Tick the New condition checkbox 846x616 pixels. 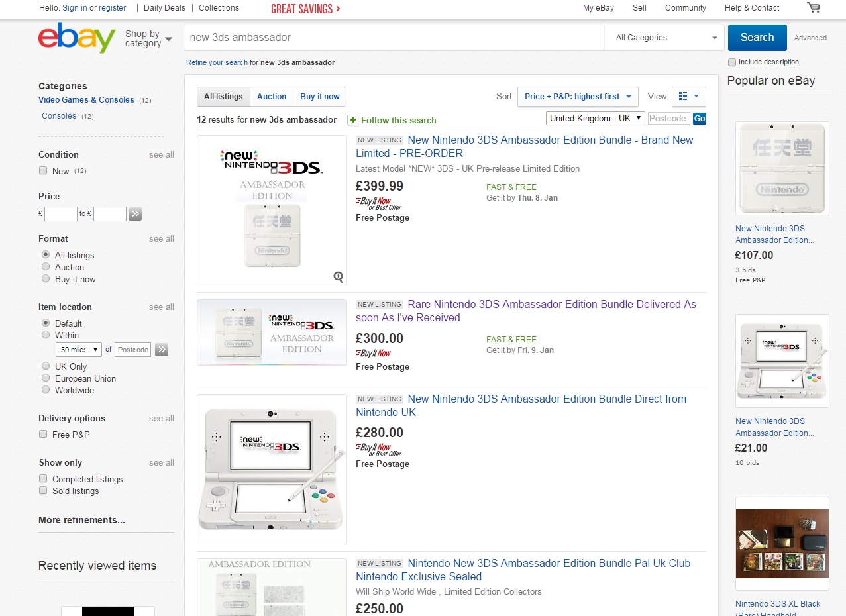(44, 171)
